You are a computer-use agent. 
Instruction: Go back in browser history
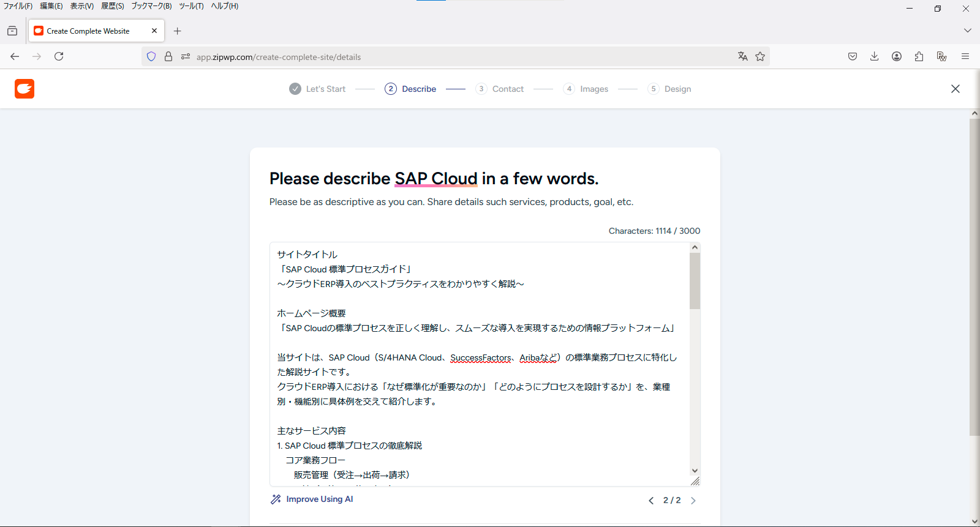pos(15,56)
